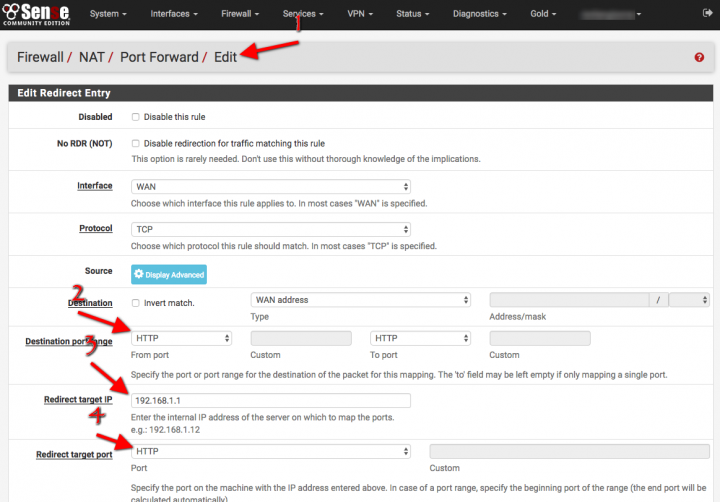Click the Redirect target IP field

271,400
